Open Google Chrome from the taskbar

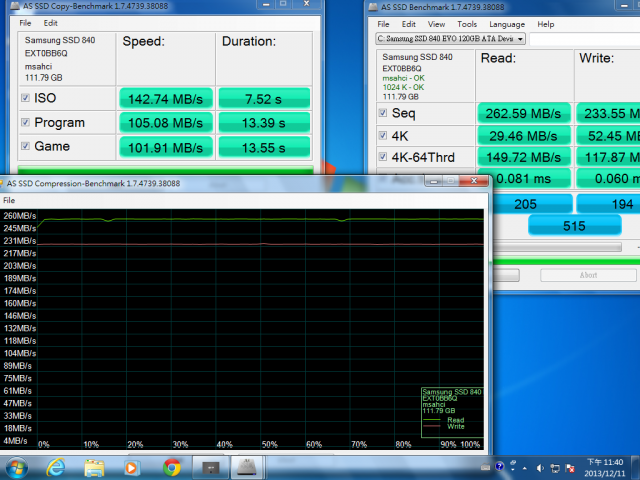tap(172, 468)
